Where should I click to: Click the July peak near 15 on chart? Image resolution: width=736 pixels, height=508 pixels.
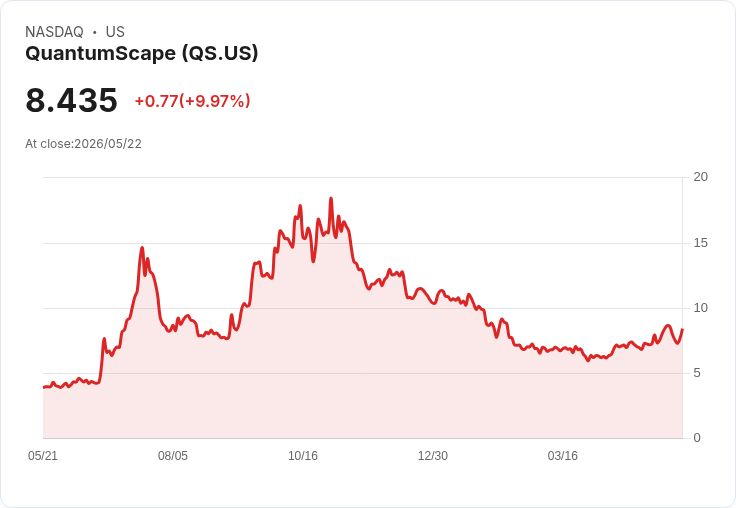click(142, 247)
